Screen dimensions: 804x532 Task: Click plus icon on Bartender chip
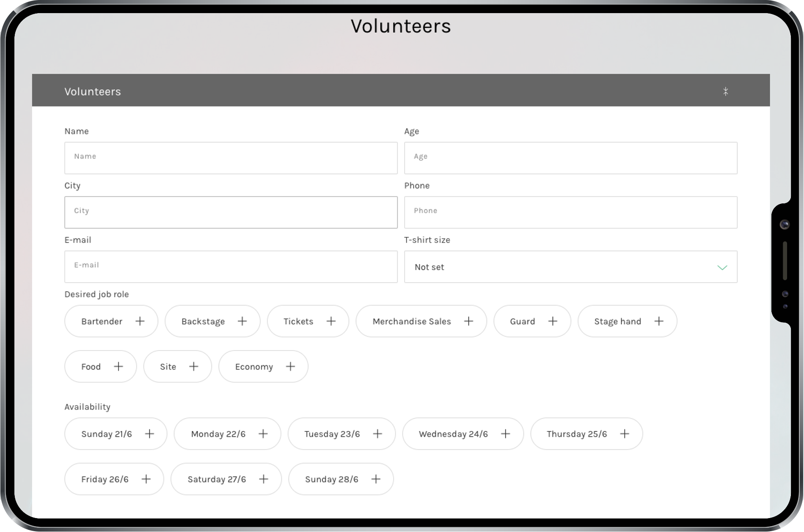point(140,321)
